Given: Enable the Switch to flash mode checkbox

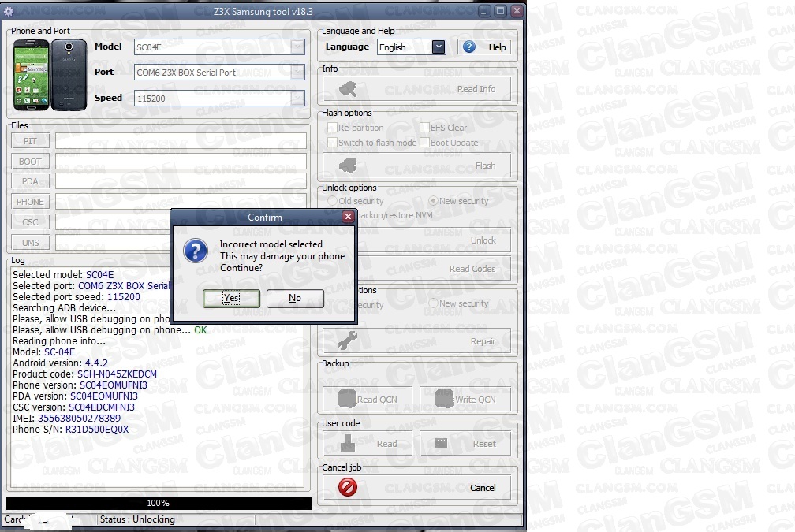Looking at the screenshot, I should (x=332, y=143).
